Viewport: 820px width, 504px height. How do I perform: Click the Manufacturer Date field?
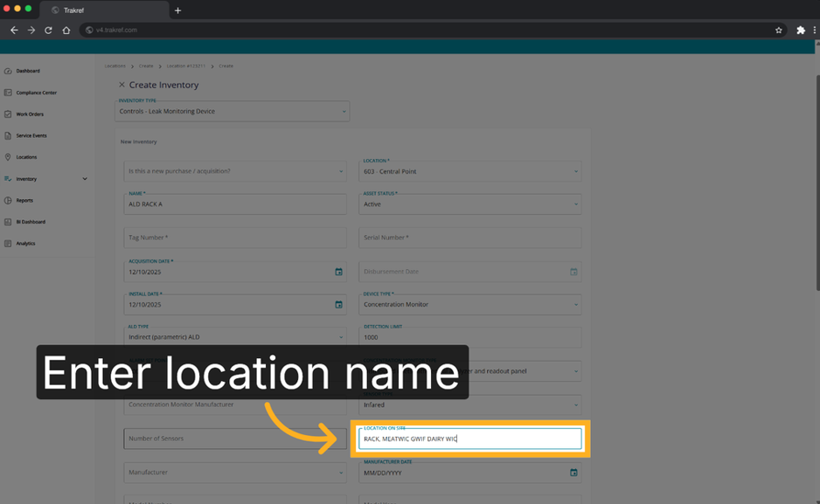click(470, 473)
